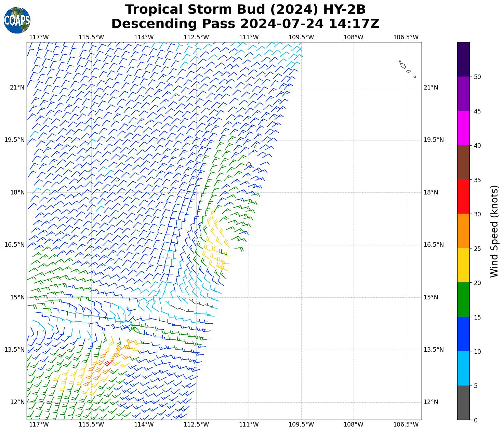Click the 'Tropical Storm Bud (2024) HY-2B' title

pyautogui.click(x=245, y=10)
